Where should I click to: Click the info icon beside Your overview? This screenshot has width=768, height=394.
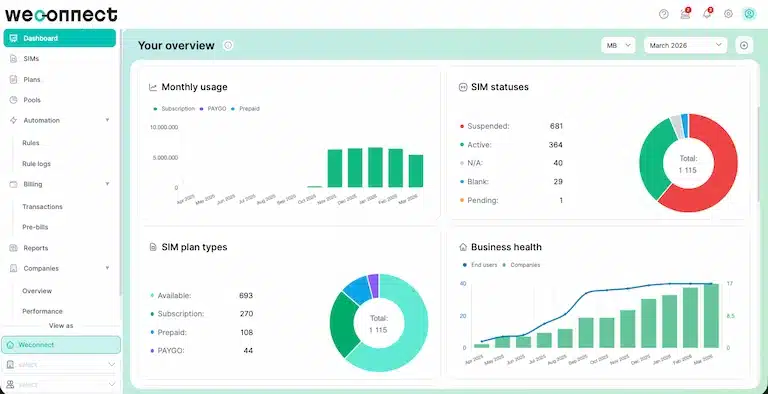click(x=228, y=46)
